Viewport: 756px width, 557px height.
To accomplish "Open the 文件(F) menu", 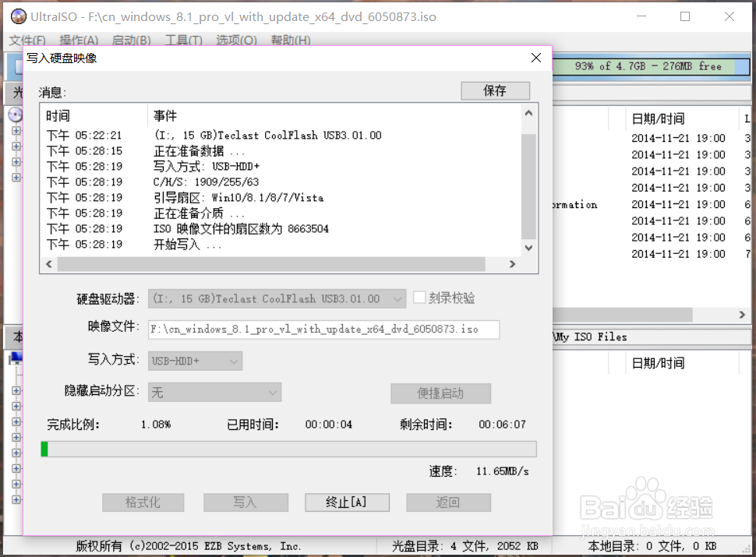I will click(27, 41).
